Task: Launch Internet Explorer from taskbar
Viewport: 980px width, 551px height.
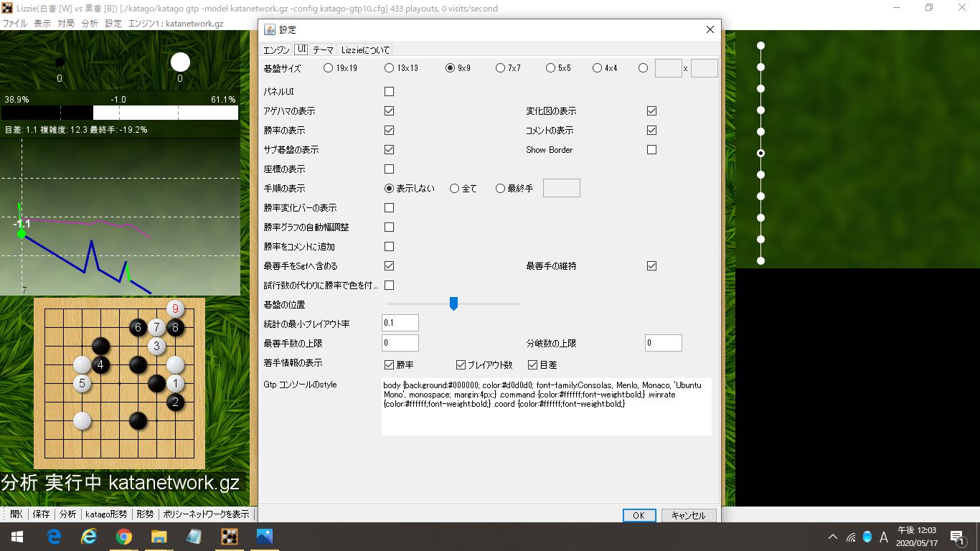Action: (x=89, y=537)
